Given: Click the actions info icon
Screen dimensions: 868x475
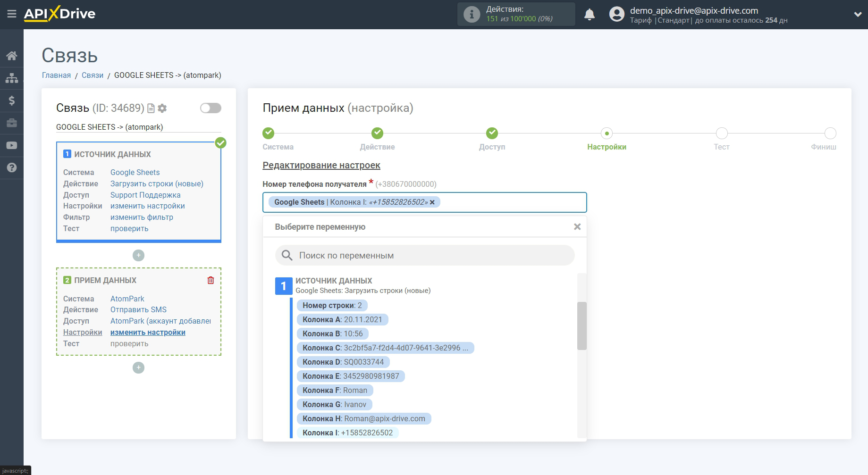Looking at the screenshot, I should (472, 14).
